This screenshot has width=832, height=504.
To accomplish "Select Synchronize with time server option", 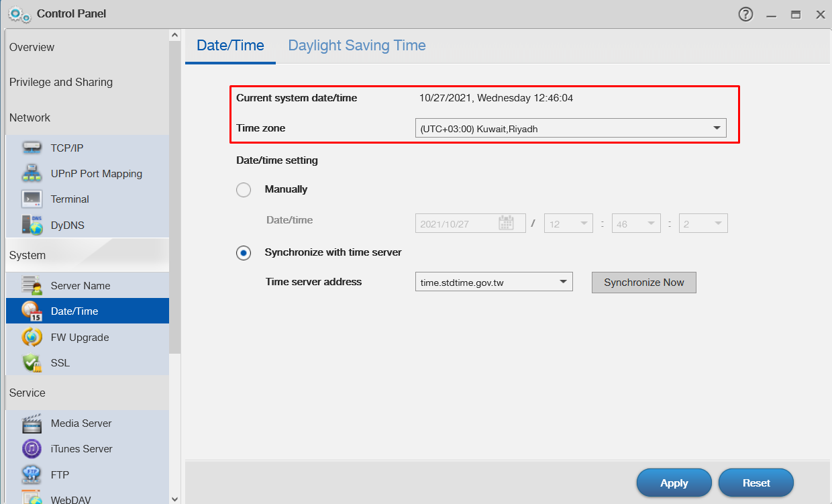I will pos(244,253).
